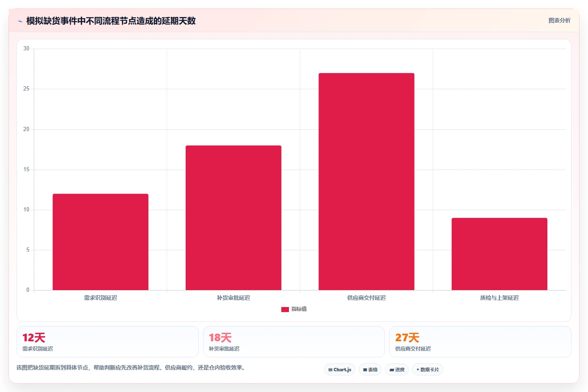Click the y-axis value 10
This screenshot has width=588, height=392.
click(26, 210)
